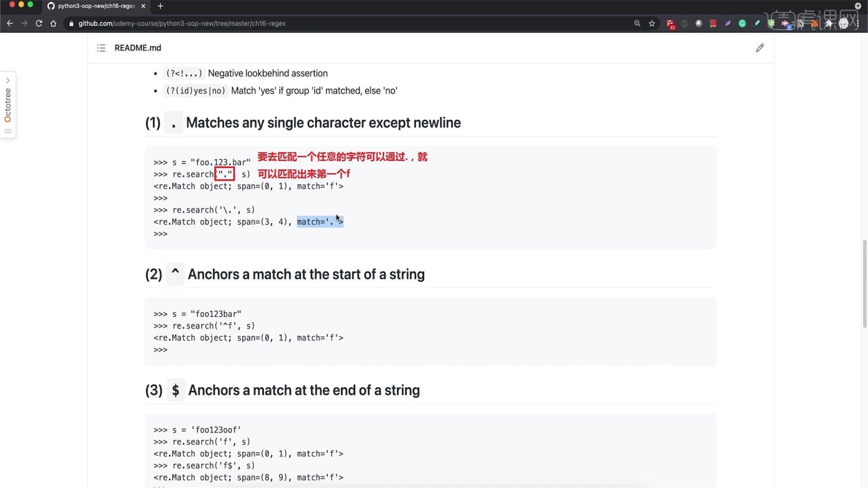The width and height of the screenshot is (868, 488).
Task: Open the puzzle-piece extensions menu
Action: pos(829,23)
